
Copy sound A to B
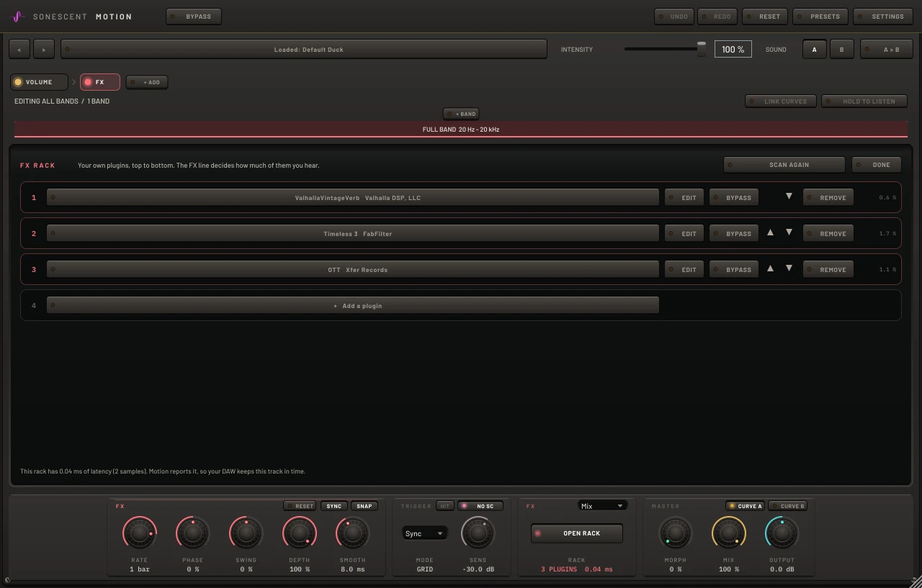tap(886, 50)
